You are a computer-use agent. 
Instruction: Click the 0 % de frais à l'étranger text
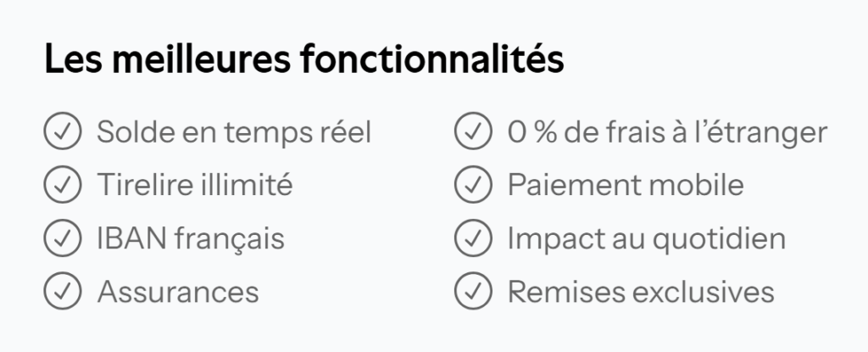[x=667, y=133]
